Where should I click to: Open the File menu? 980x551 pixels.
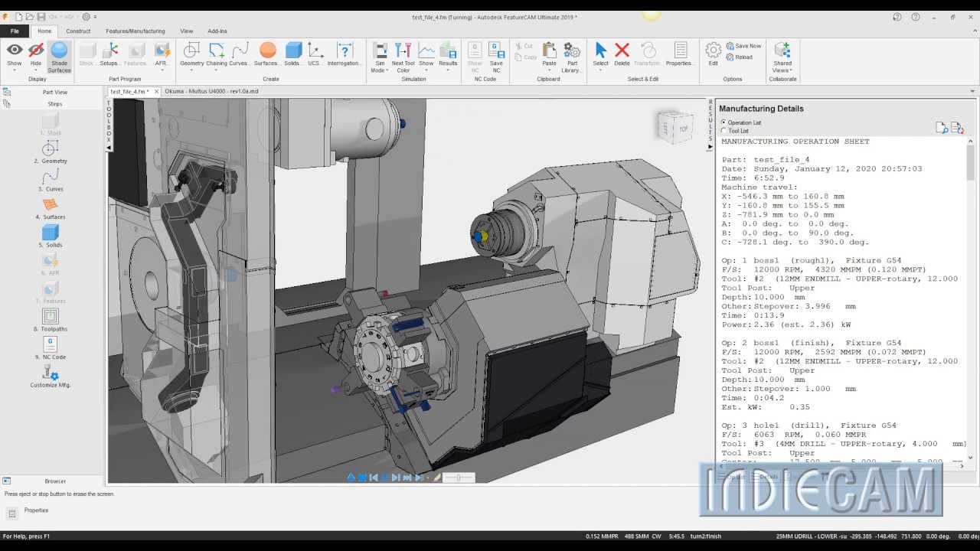[x=15, y=31]
